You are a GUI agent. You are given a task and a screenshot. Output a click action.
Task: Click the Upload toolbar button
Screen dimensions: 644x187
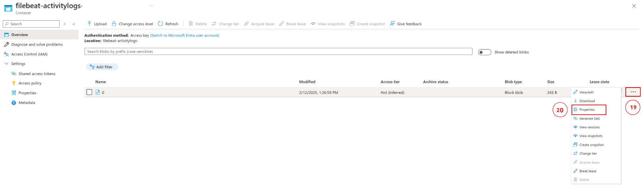(x=97, y=24)
